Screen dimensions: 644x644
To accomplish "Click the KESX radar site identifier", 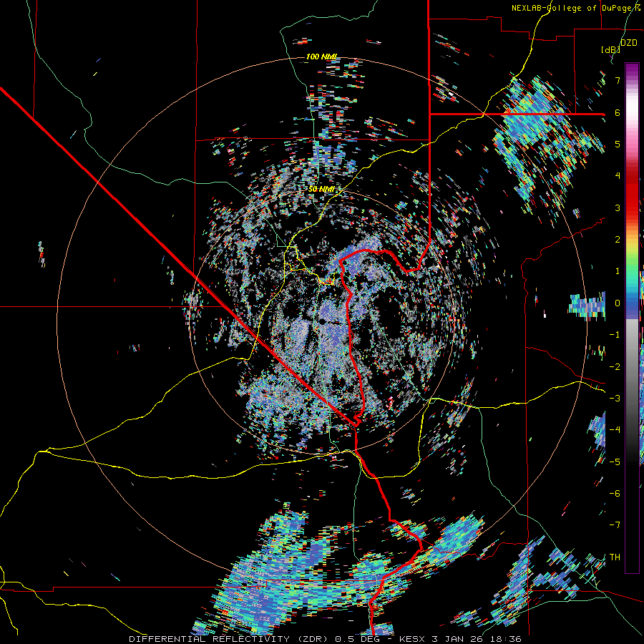I will [413, 639].
